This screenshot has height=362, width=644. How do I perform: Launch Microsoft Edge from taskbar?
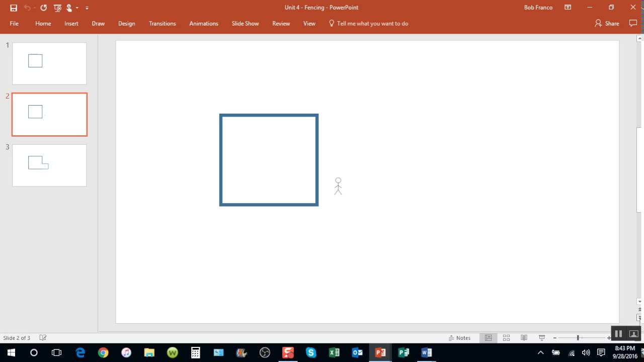click(x=80, y=352)
